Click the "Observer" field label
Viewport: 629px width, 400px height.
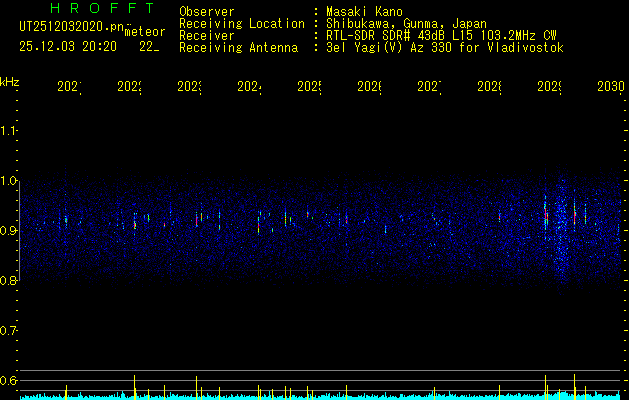[207, 12]
